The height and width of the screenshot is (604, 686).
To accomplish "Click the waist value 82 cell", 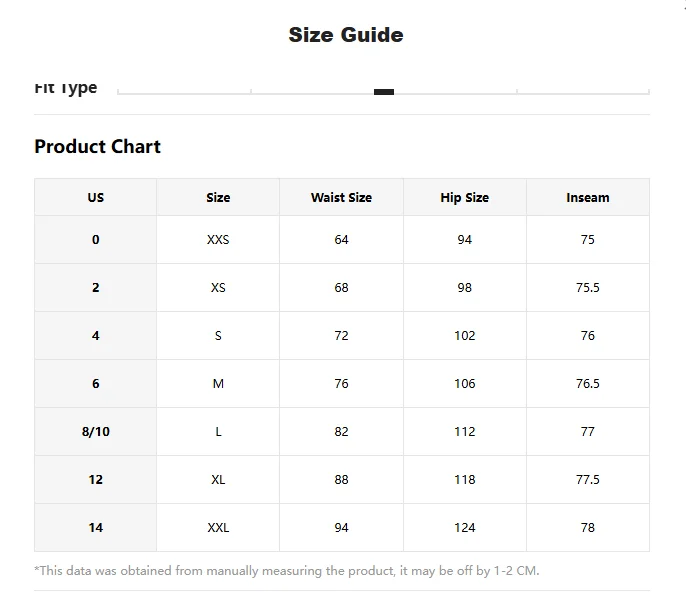I will coord(341,432).
